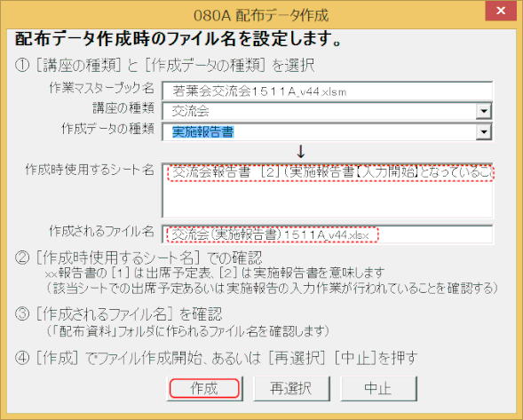Click the 作業マスターブック名 field

(328, 91)
